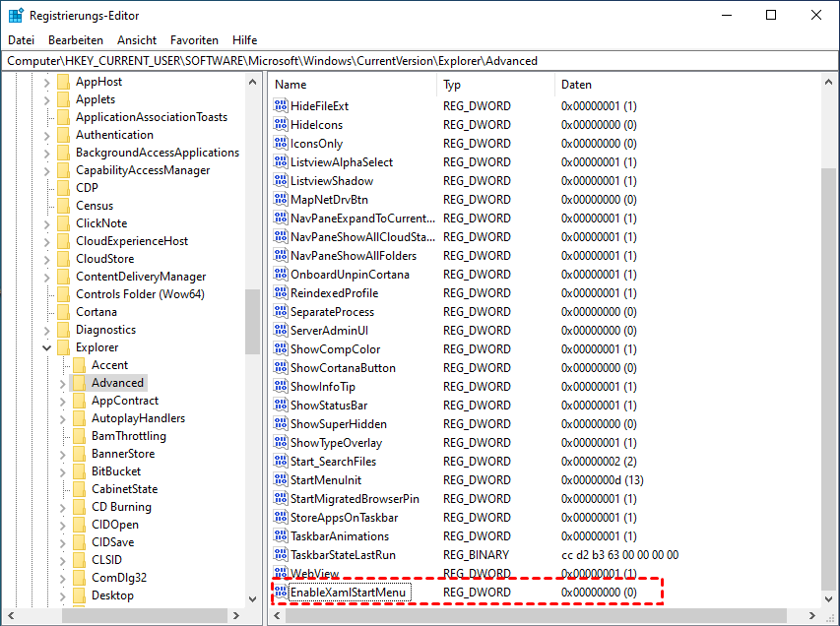Select the StoreAppsOnTaskbar value name
Screen dimensions: 840x626
coord(344,518)
